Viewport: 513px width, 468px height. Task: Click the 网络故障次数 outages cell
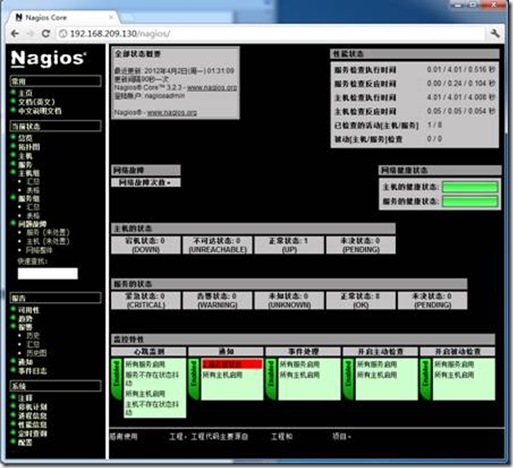[146, 182]
